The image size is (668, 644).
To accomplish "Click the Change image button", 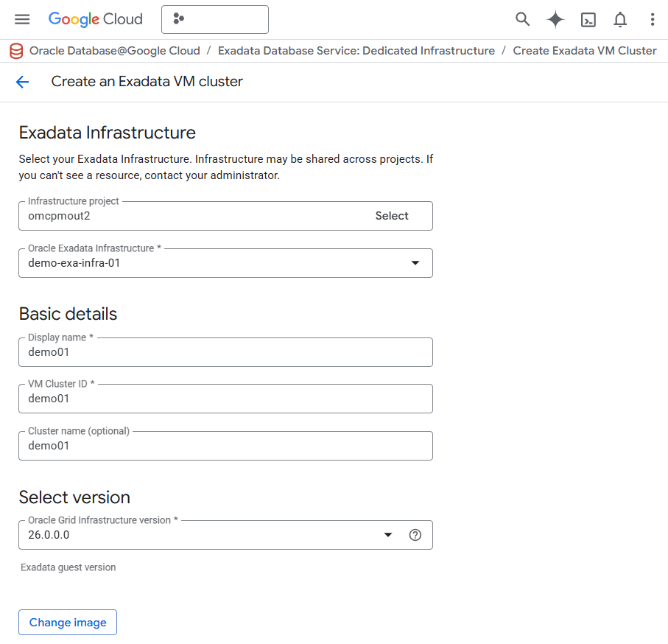I will click(x=67, y=622).
